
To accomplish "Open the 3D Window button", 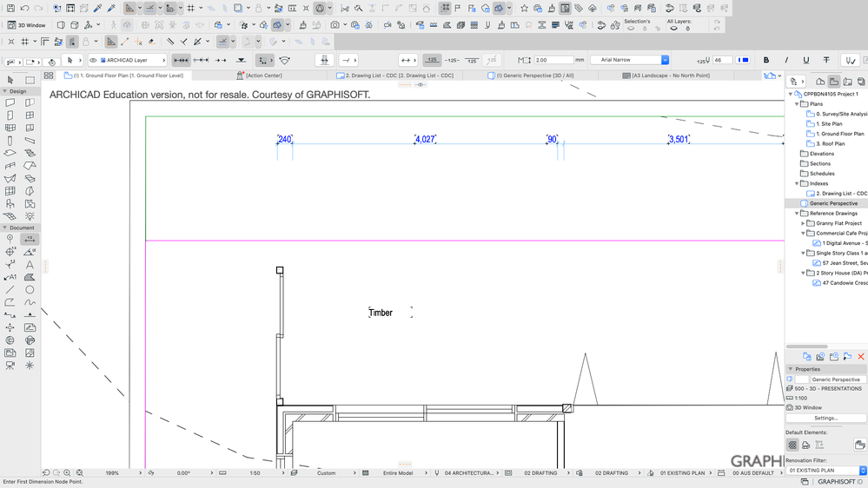I will click(27, 25).
